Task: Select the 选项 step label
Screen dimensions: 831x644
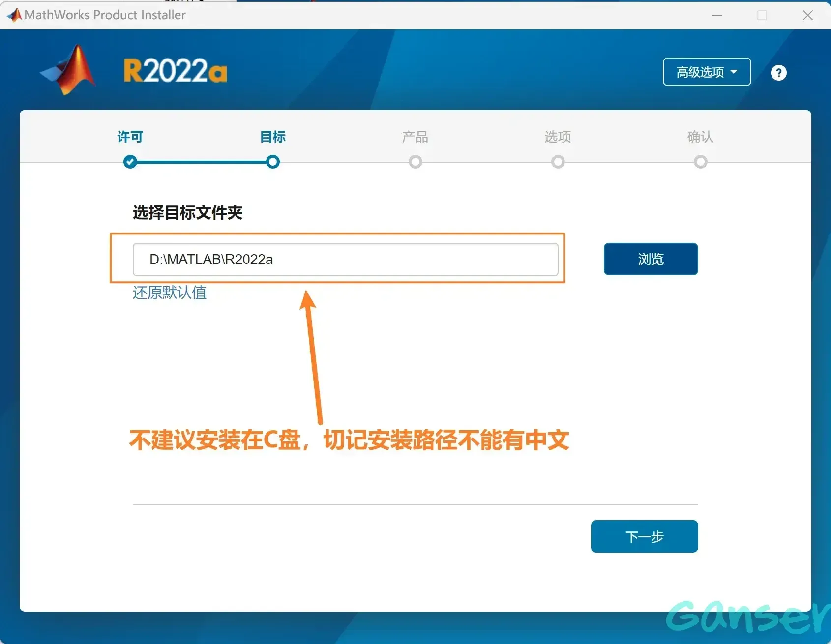Action: 558,137
